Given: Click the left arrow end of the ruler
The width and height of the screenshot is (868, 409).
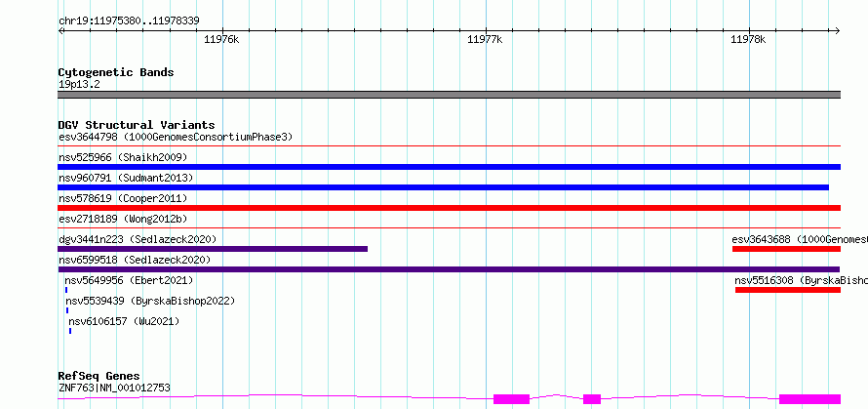Looking at the screenshot, I should (60, 31).
